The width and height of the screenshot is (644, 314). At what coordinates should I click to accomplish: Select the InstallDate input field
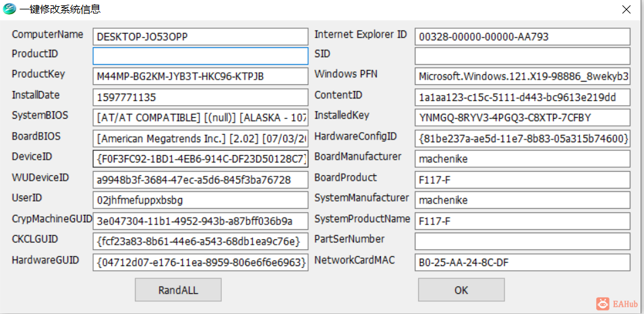pyautogui.click(x=200, y=98)
